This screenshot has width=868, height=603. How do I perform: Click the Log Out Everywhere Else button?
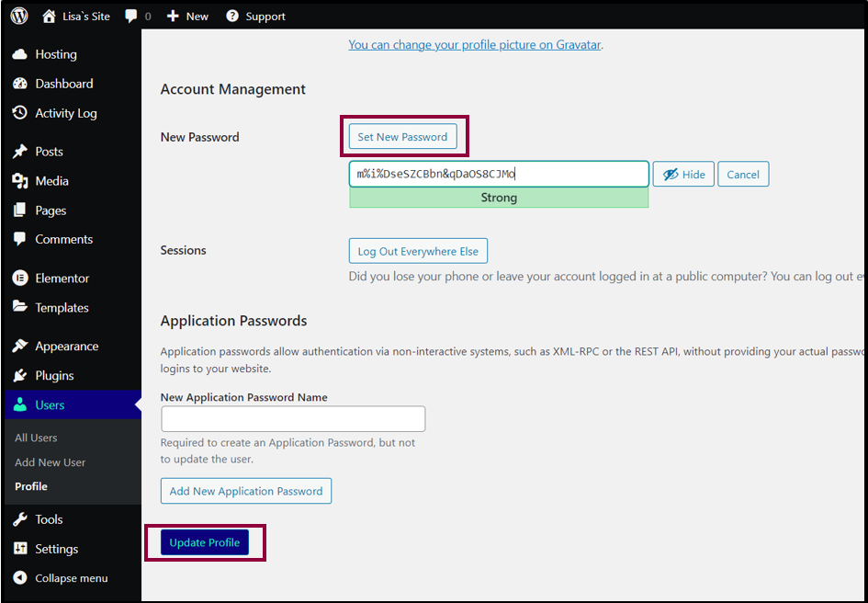coord(418,251)
